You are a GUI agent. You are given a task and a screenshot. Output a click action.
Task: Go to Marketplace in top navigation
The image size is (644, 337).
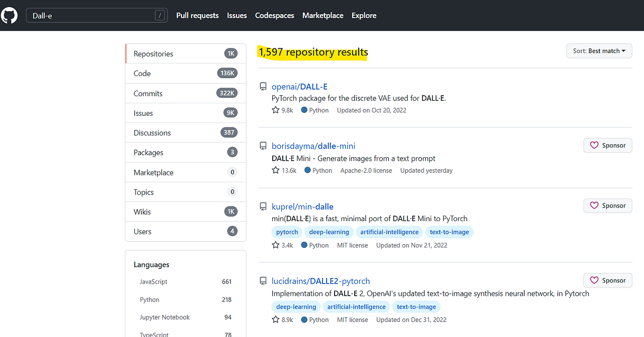[x=323, y=16]
